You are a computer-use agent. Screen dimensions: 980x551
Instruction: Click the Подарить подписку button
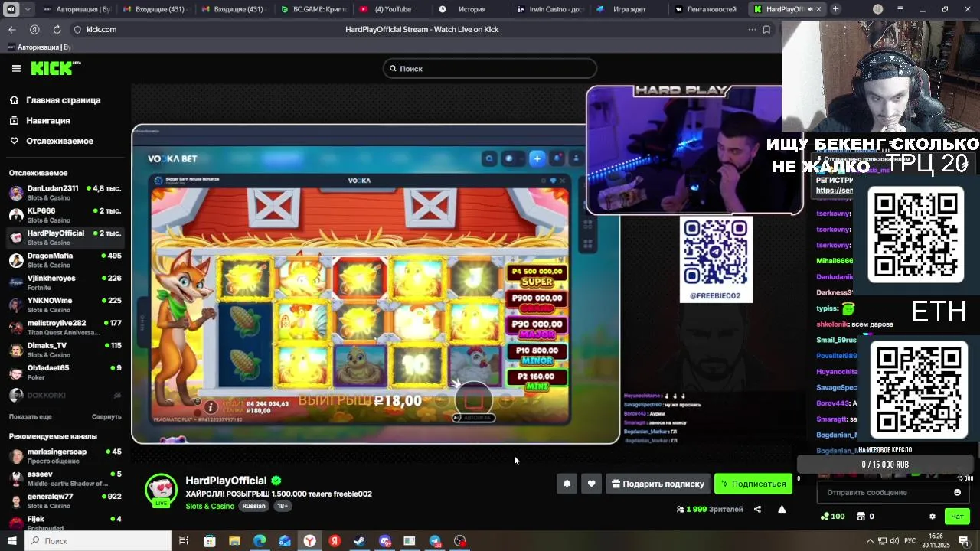[658, 484]
